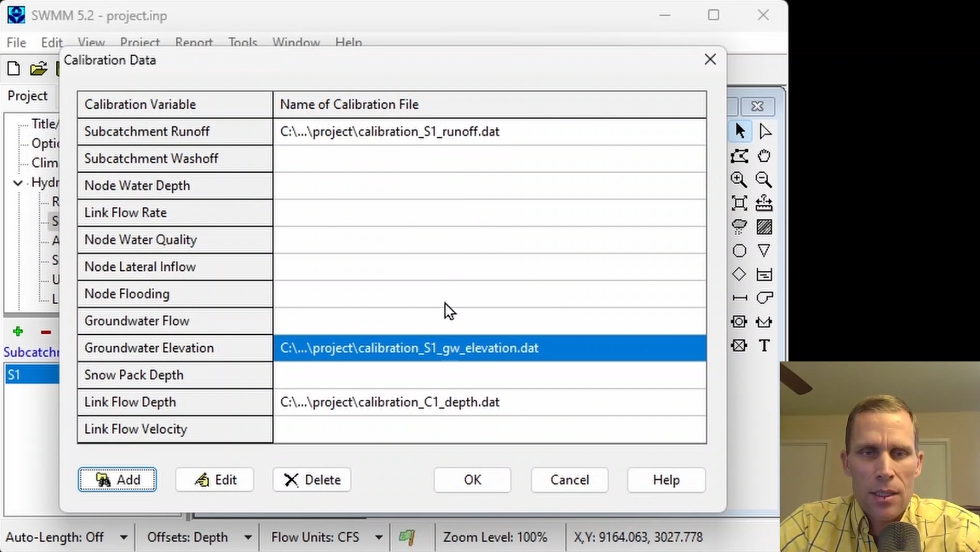This screenshot has height=552, width=980.
Task: Open the Flow Units CFS dropdown
Action: [379, 537]
